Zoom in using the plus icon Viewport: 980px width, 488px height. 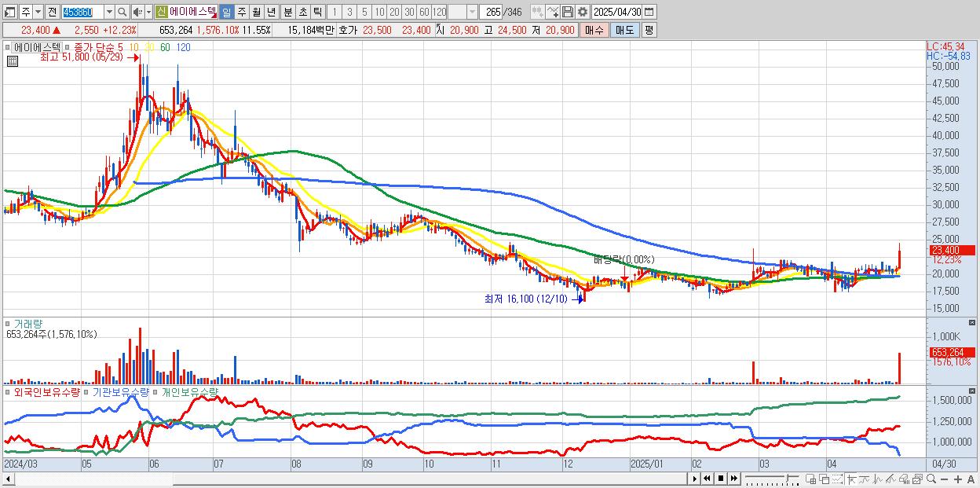point(958,479)
